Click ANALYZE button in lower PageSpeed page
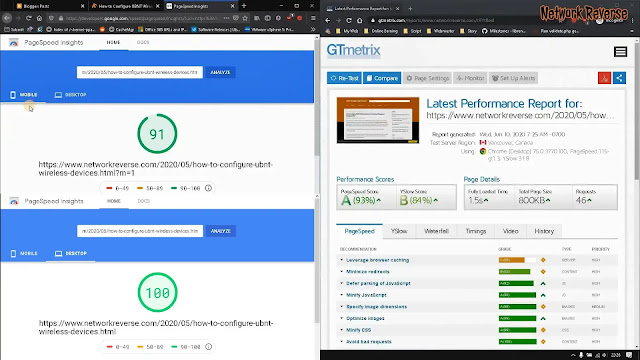Screen dimensions: 640x360 [x=221, y=231]
